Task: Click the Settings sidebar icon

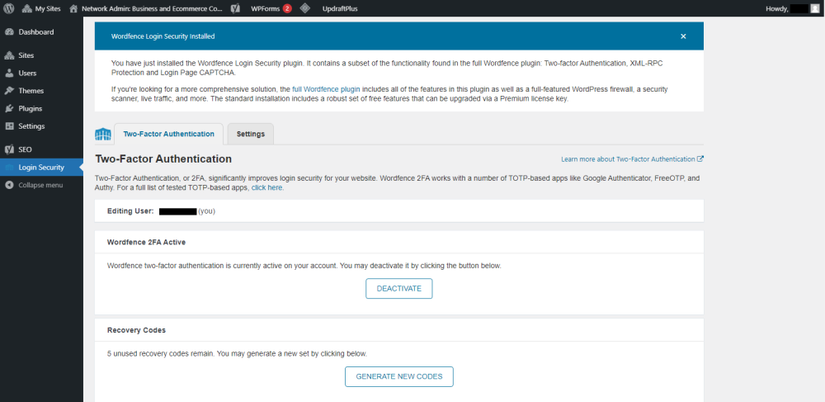Action: click(9, 126)
